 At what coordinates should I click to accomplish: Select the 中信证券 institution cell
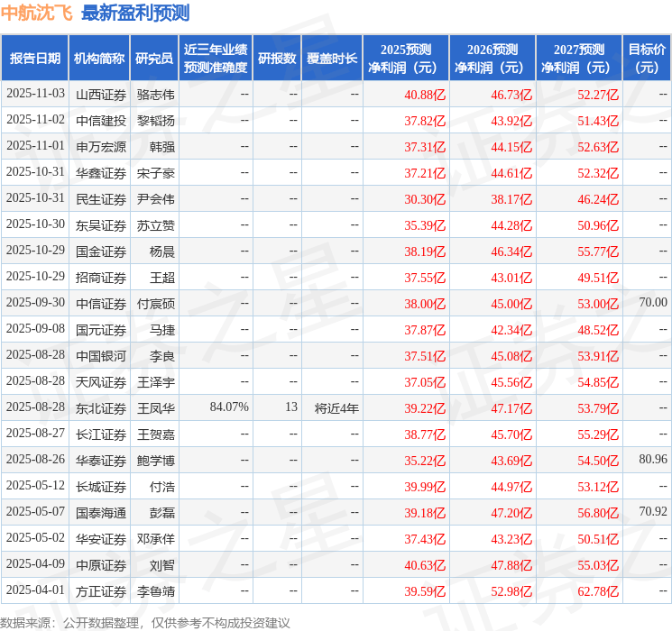101,304
